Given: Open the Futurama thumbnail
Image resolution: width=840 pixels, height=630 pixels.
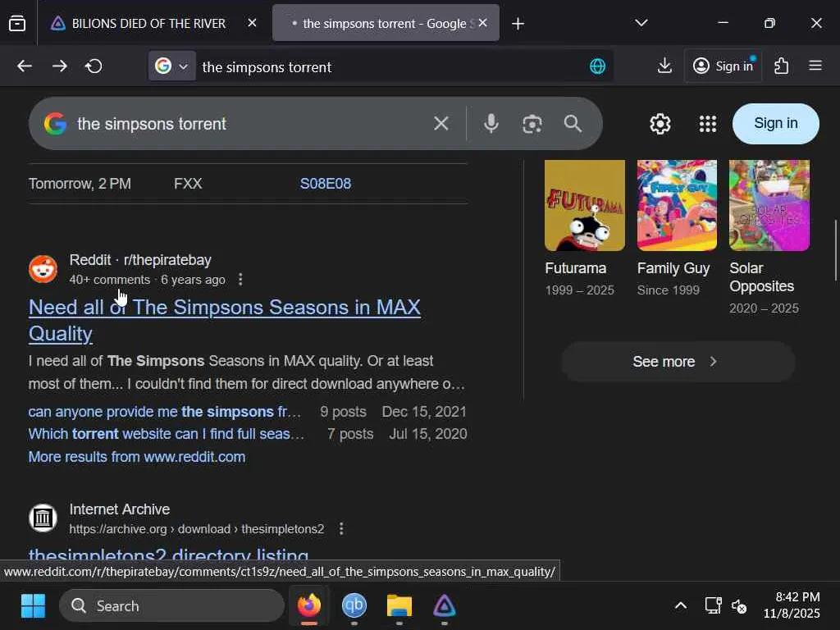Looking at the screenshot, I should pyautogui.click(x=584, y=205).
